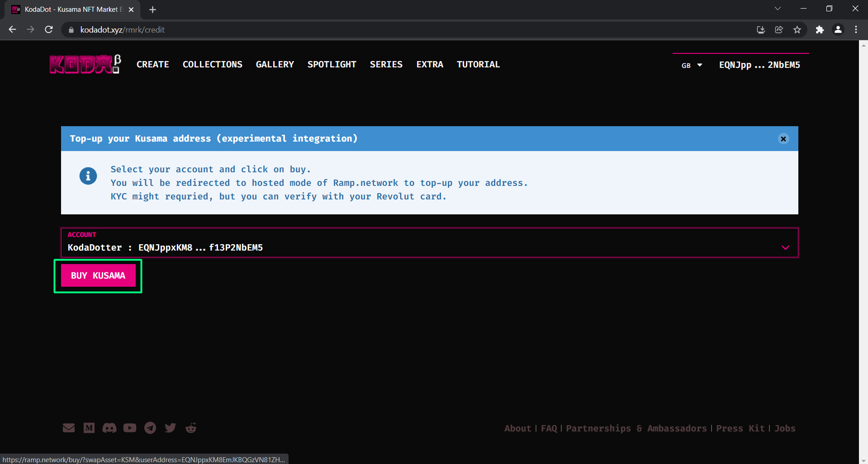The height and width of the screenshot is (464, 868).
Task: Dismiss the Top-up Kusama address notice
Action: point(783,139)
